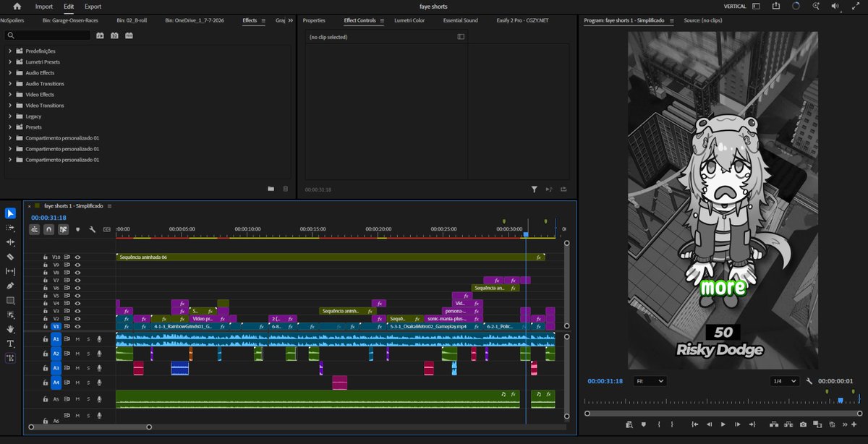Activate the Pen tool
The width and height of the screenshot is (868, 444).
[10, 286]
